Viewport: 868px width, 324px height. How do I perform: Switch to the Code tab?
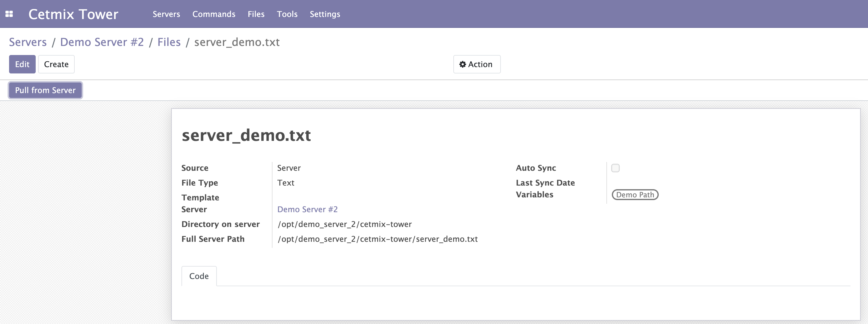click(x=199, y=276)
